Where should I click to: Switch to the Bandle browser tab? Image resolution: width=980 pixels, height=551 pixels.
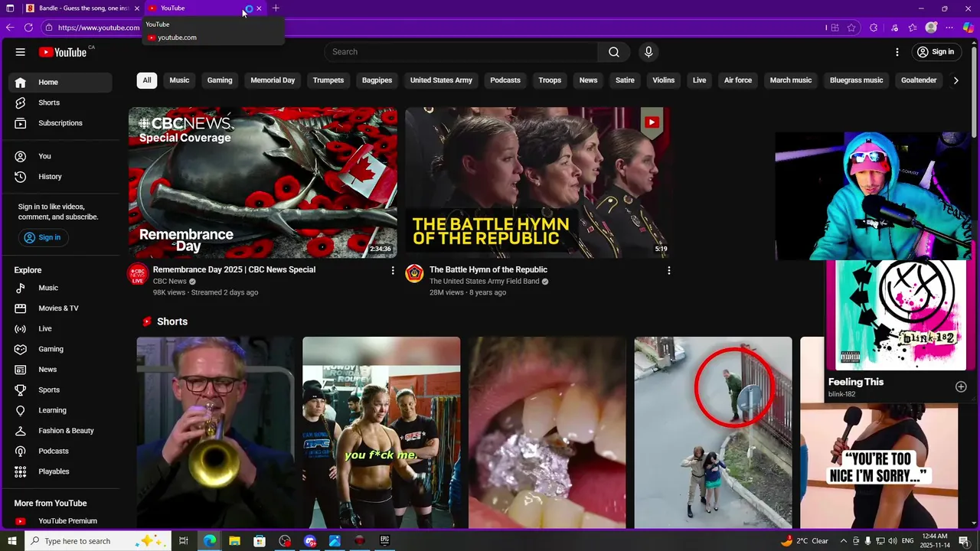[83, 8]
